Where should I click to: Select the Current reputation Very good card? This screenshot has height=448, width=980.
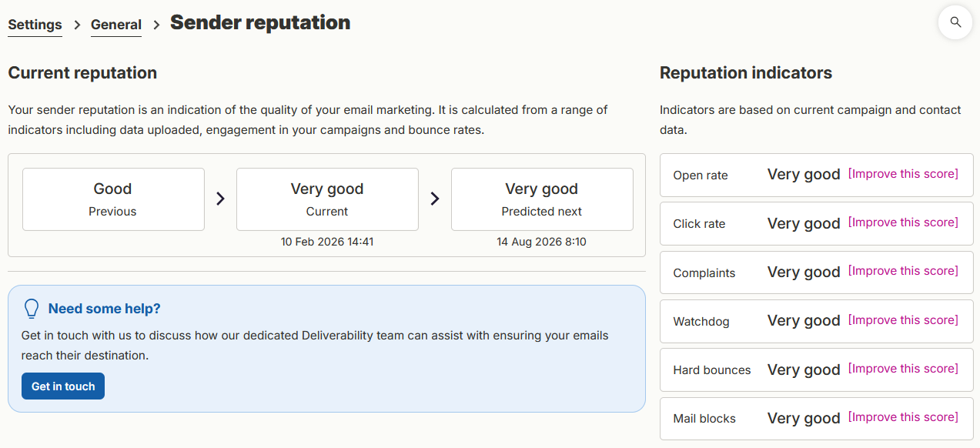pyautogui.click(x=327, y=199)
